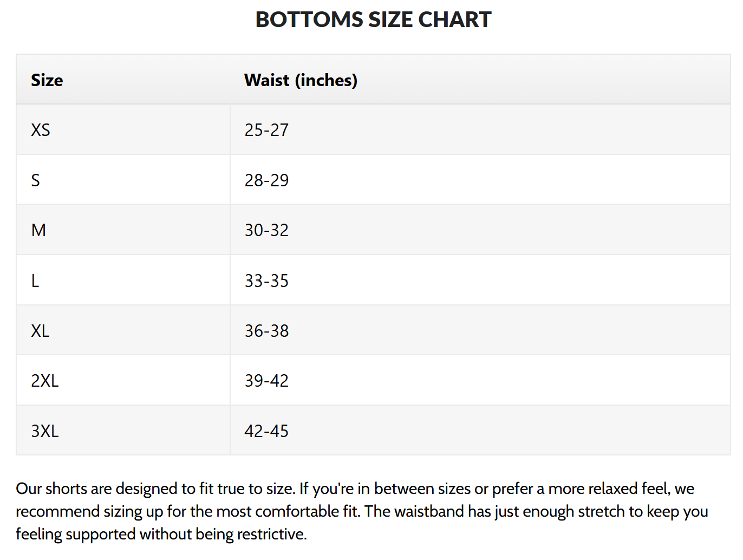Screen dimensions: 743x560
Task: Click the Size column header
Action: 47,80
